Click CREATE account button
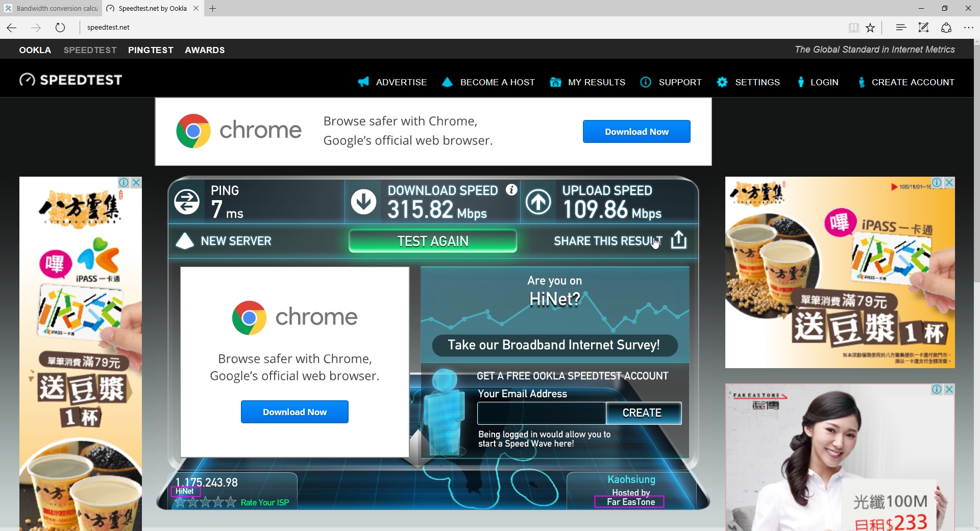 pyautogui.click(x=643, y=413)
